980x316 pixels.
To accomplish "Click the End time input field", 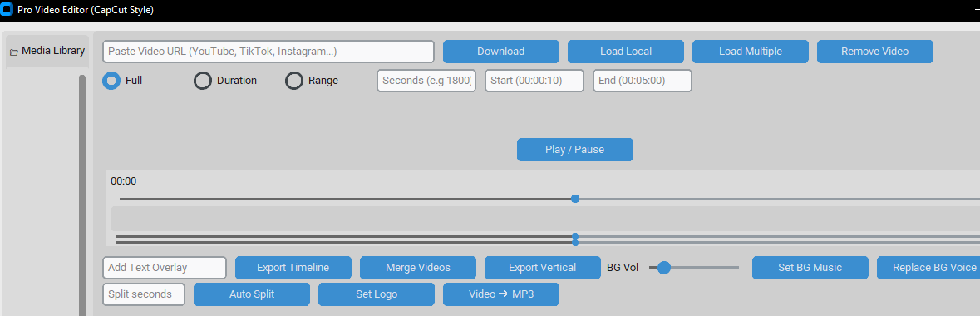I will coord(643,81).
